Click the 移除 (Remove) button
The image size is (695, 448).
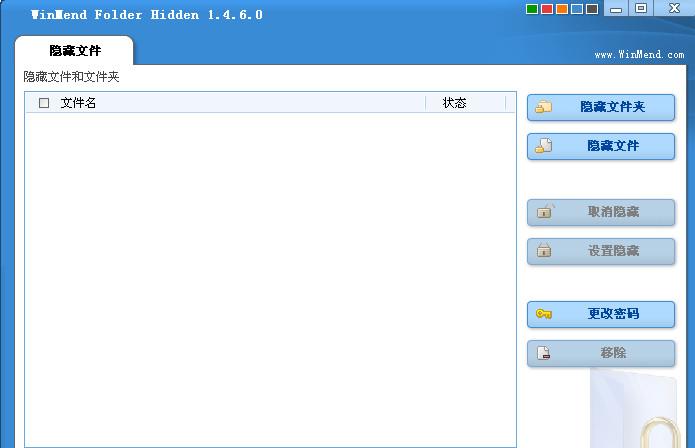click(x=601, y=353)
